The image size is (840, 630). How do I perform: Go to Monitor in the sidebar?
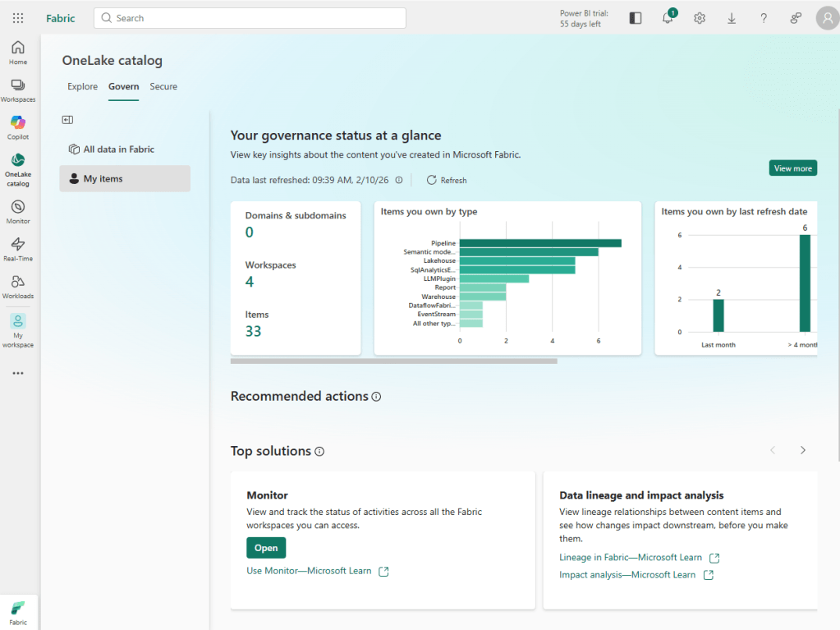tap(18, 211)
